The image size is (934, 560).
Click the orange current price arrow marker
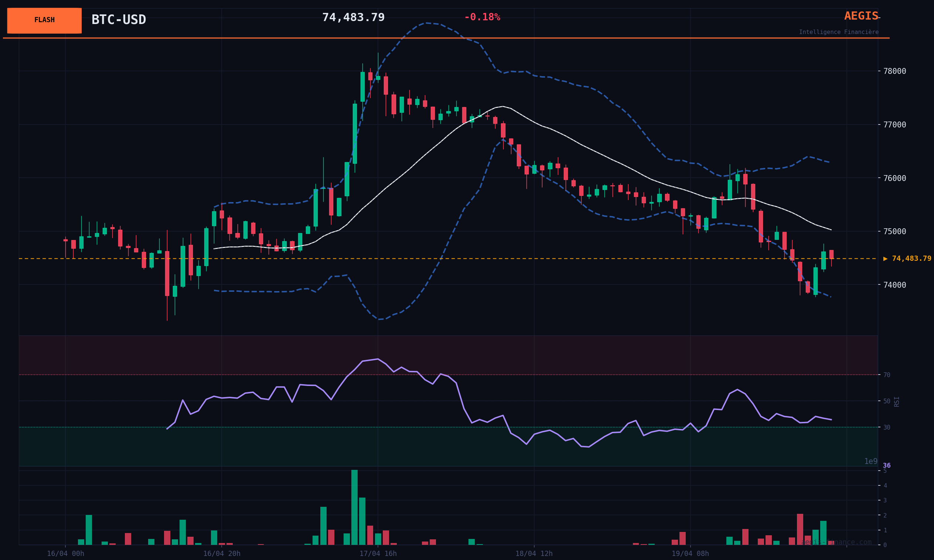(885, 259)
